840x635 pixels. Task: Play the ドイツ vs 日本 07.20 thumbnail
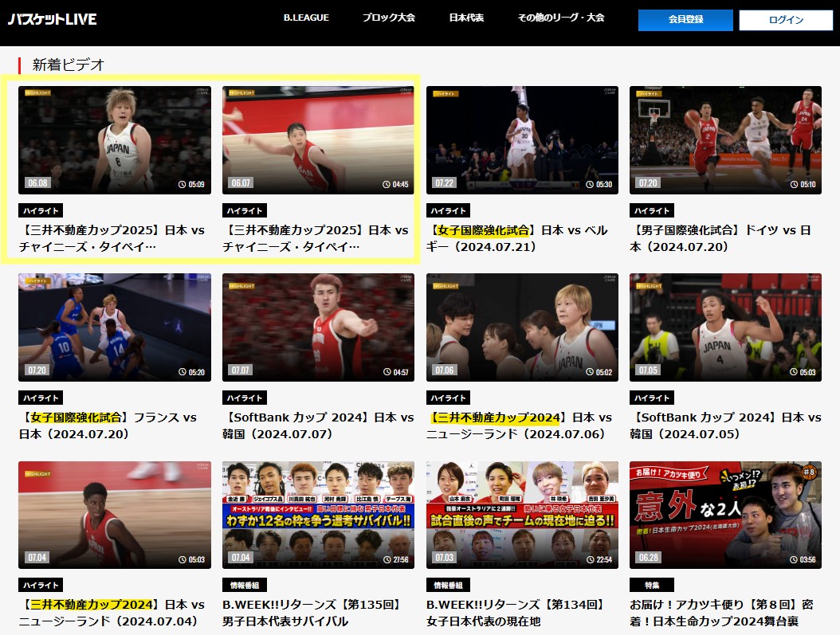tap(725, 139)
